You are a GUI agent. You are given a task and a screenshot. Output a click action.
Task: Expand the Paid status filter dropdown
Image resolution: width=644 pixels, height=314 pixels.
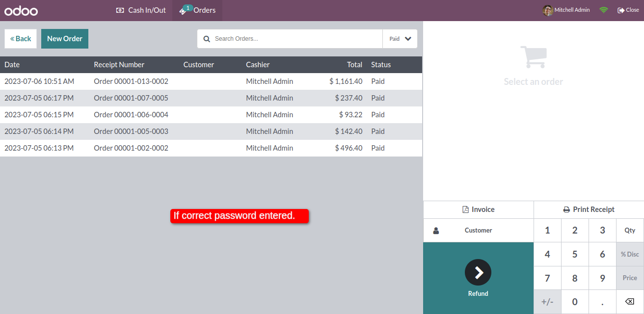tap(400, 39)
